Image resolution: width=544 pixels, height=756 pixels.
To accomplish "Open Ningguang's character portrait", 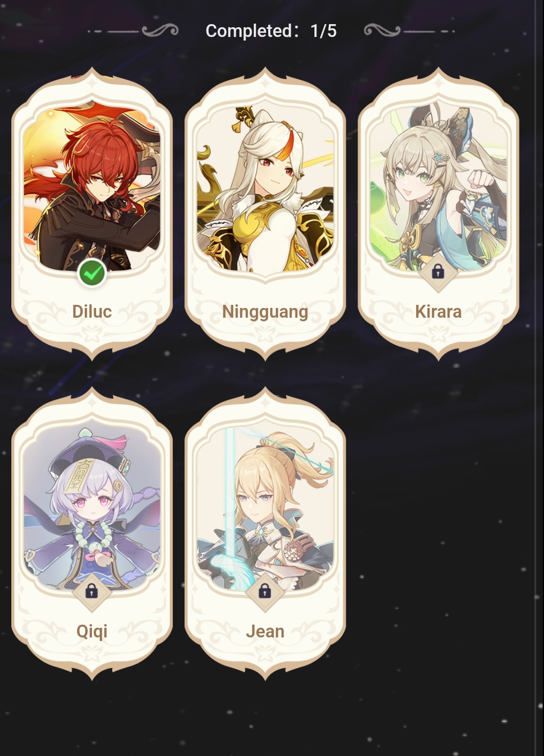I will click(x=265, y=189).
